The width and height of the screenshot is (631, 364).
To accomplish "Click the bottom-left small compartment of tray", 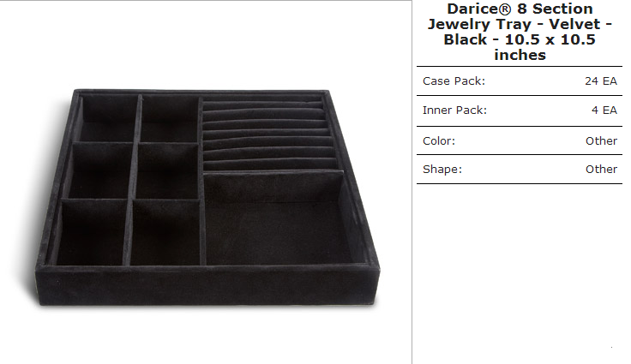I will click(91, 232).
